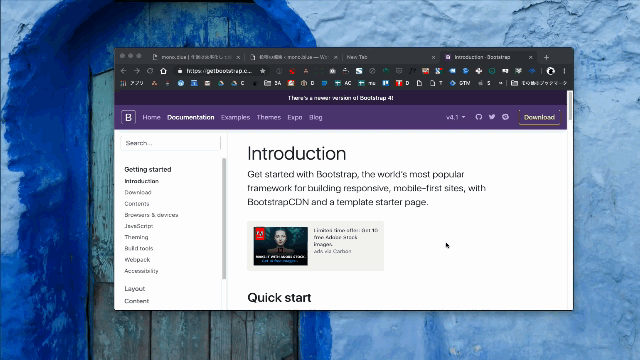Open Expo in Bootstrap navbar
The image size is (640, 360).
pos(295,117)
